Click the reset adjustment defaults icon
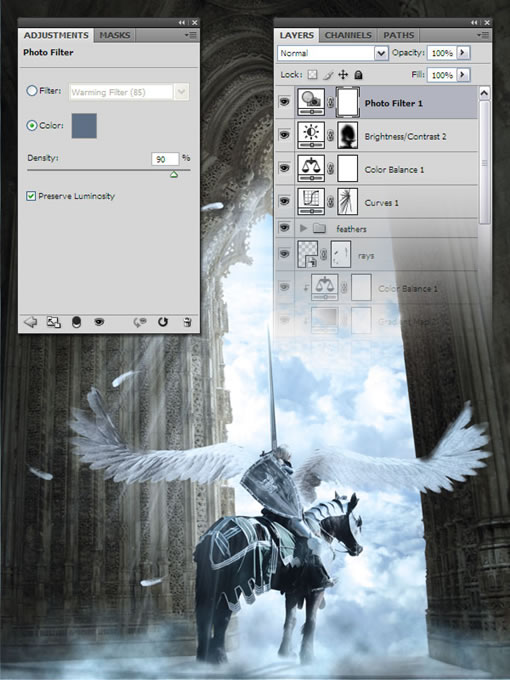 tap(163, 322)
